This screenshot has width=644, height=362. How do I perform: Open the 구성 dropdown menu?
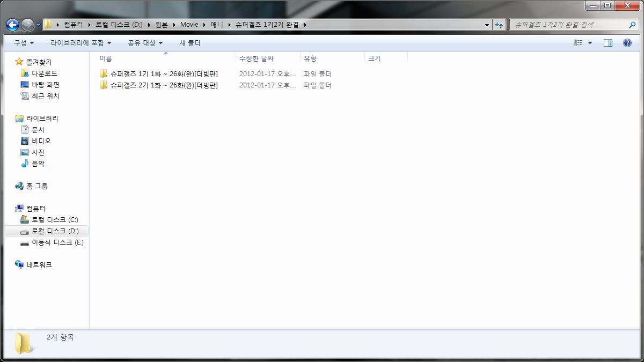(x=24, y=43)
